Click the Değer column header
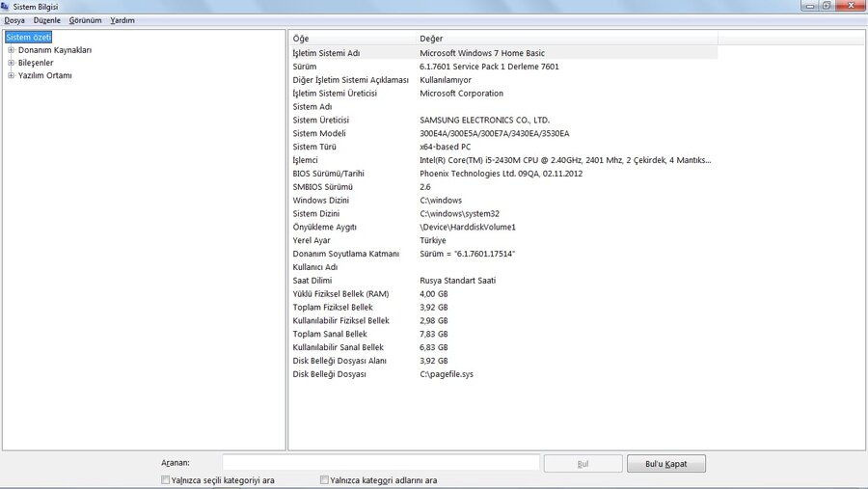 pos(567,39)
